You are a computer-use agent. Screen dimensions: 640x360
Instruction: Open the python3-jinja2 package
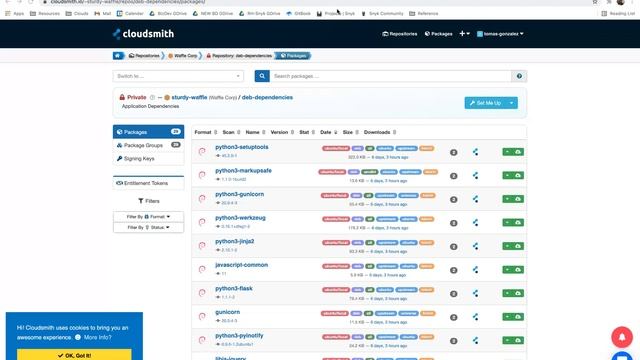(x=235, y=241)
